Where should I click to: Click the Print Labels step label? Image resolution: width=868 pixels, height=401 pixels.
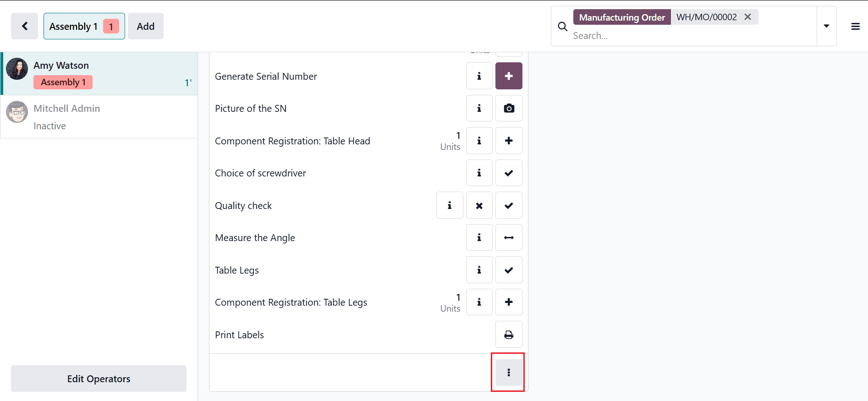pyautogui.click(x=239, y=335)
